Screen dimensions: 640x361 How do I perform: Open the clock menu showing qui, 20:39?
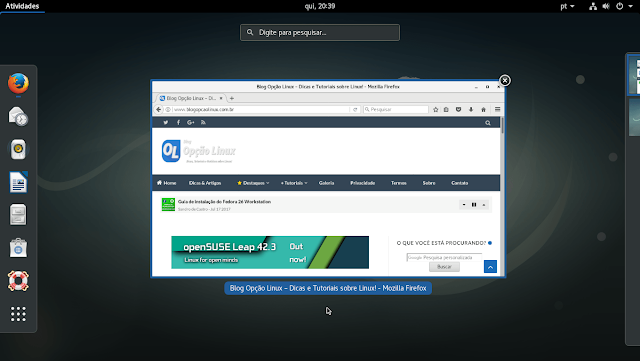320,6
